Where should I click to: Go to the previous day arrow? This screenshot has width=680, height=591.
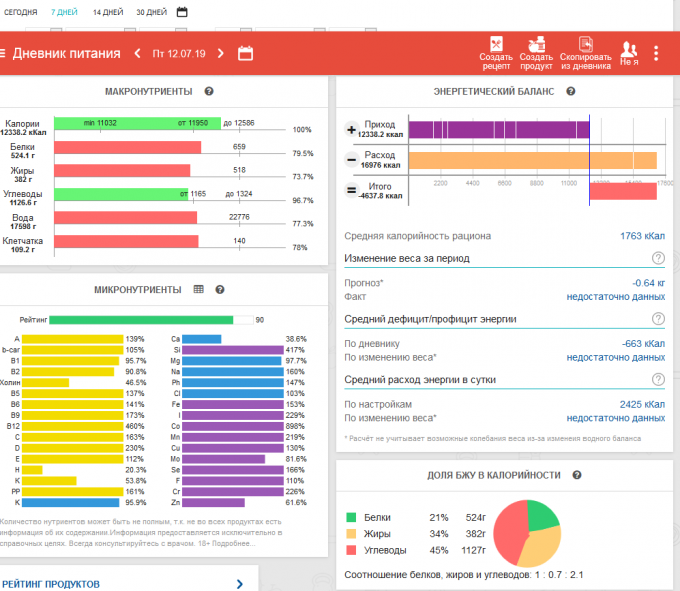pyautogui.click(x=135, y=53)
